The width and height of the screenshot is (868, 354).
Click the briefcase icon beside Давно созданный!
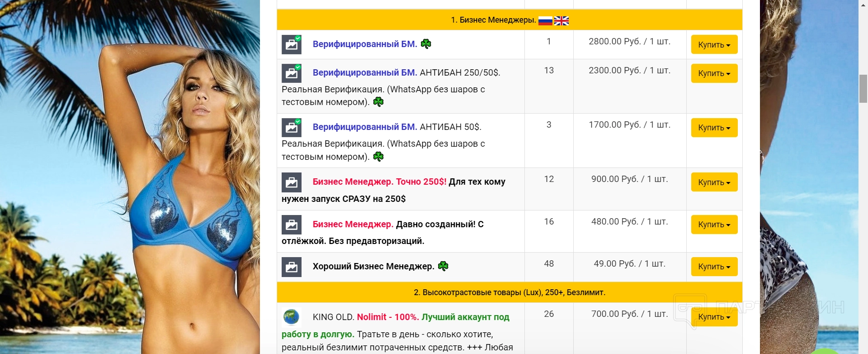click(292, 225)
